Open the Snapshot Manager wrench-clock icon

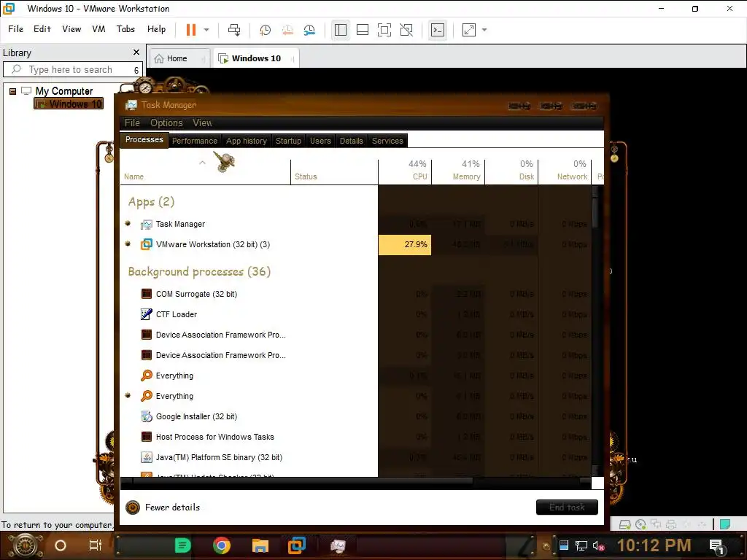[x=309, y=30]
